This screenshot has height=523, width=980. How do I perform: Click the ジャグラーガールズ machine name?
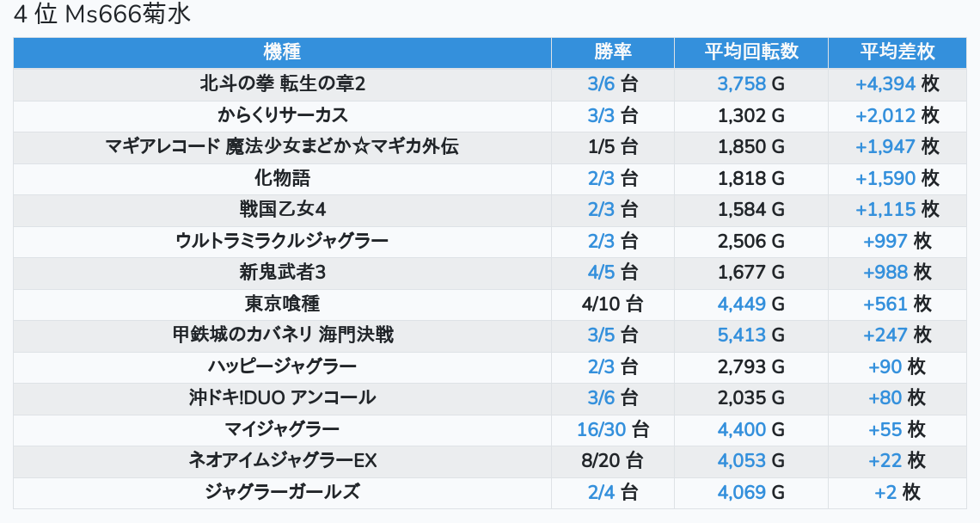[282, 492]
